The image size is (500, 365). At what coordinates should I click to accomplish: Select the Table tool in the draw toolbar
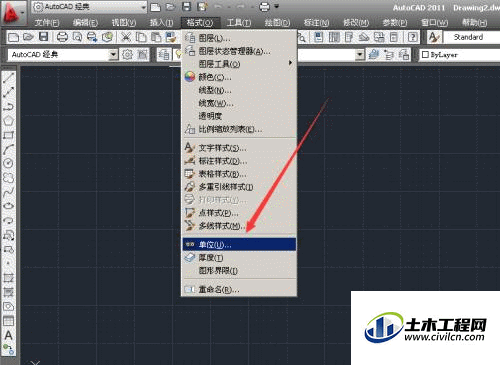click(x=8, y=321)
